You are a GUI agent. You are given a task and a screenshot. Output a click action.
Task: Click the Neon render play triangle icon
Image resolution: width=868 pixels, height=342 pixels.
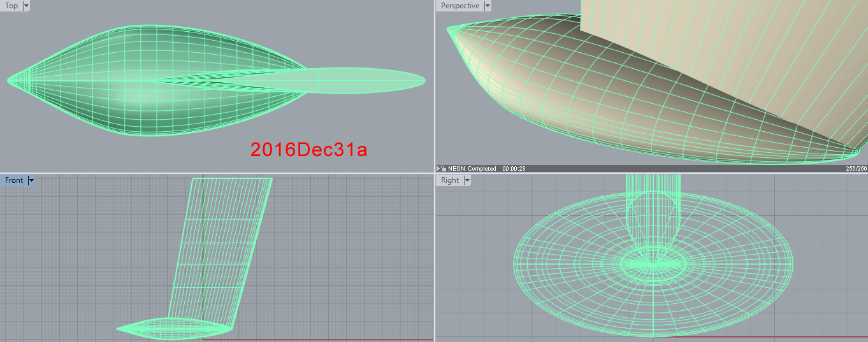pos(438,169)
